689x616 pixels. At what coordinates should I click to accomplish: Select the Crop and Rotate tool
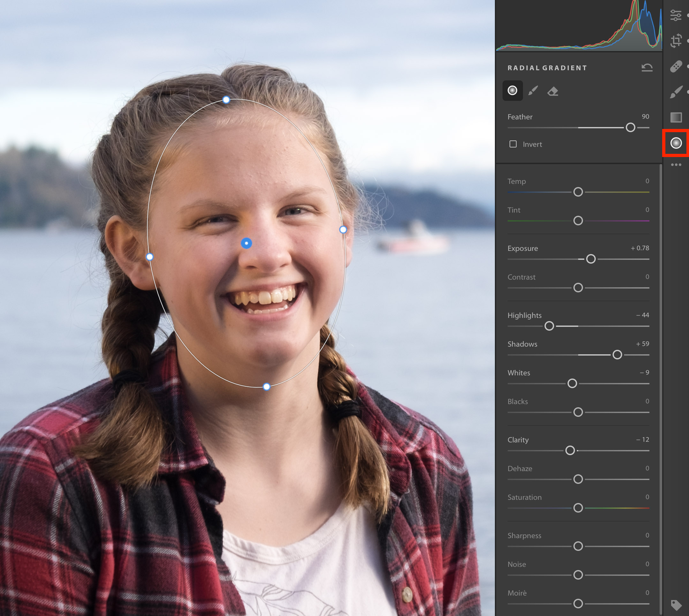coord(676,41)
